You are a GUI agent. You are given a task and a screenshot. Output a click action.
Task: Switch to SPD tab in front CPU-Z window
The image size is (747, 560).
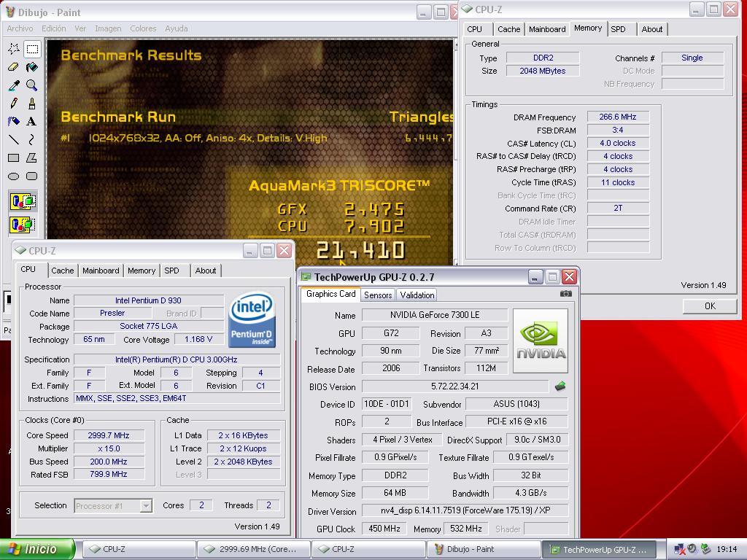(171, 271)
